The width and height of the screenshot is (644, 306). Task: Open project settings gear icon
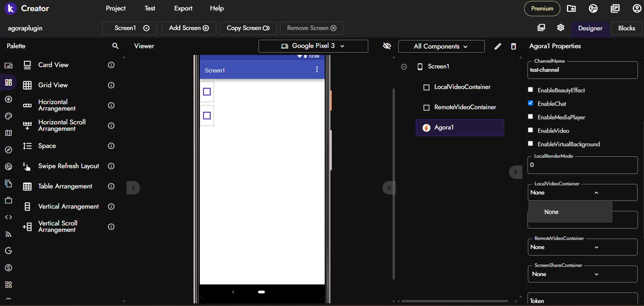561,28
